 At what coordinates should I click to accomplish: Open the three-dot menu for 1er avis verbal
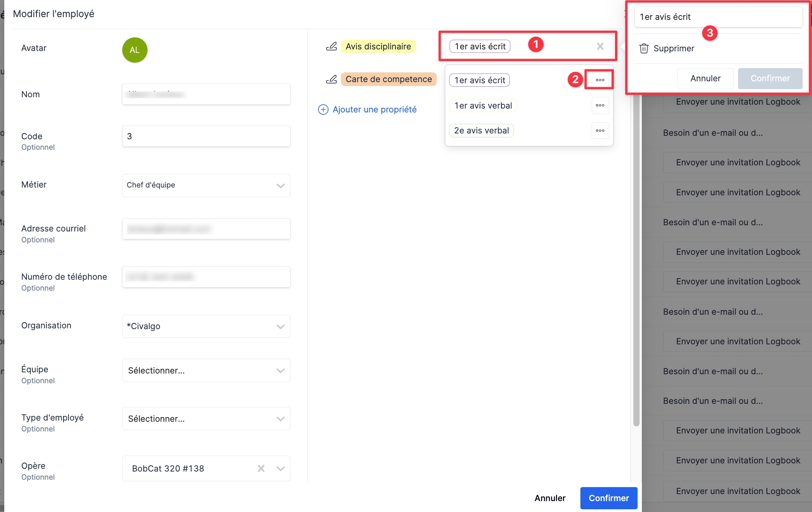(600, 105)
